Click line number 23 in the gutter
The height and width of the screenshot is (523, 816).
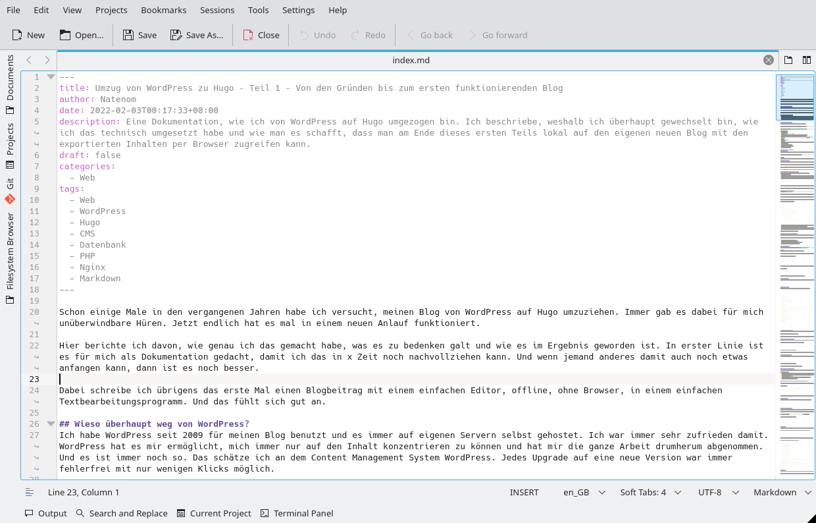click(34, 379)
